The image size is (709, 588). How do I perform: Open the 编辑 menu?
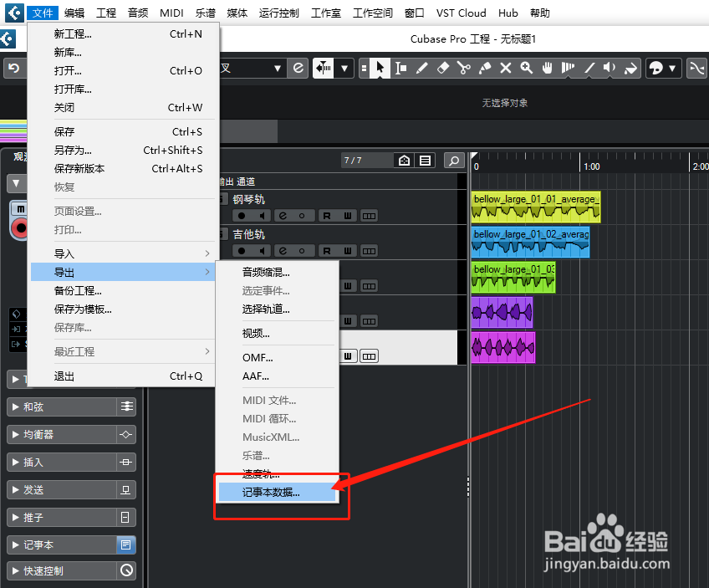click(x=74, y=13)
